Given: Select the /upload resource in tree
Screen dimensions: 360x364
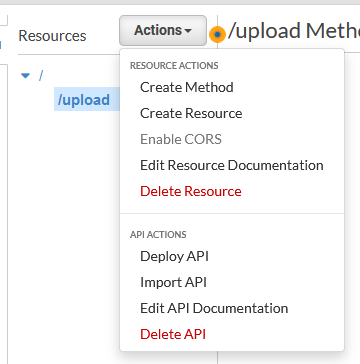Looking at the screenshot, I should pos(84,99).
